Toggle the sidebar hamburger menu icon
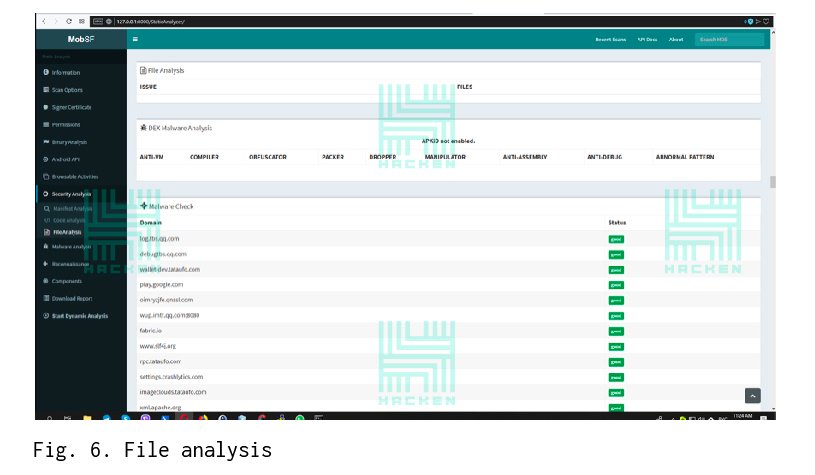815x475 pixels. point(135,39)
